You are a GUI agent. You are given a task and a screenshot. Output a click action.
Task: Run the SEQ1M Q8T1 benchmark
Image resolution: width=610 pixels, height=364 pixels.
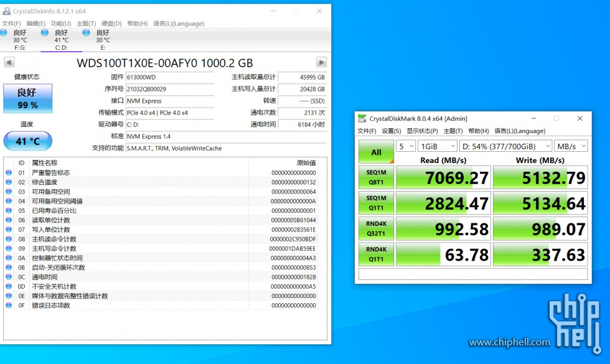click(x=376, y=177)
